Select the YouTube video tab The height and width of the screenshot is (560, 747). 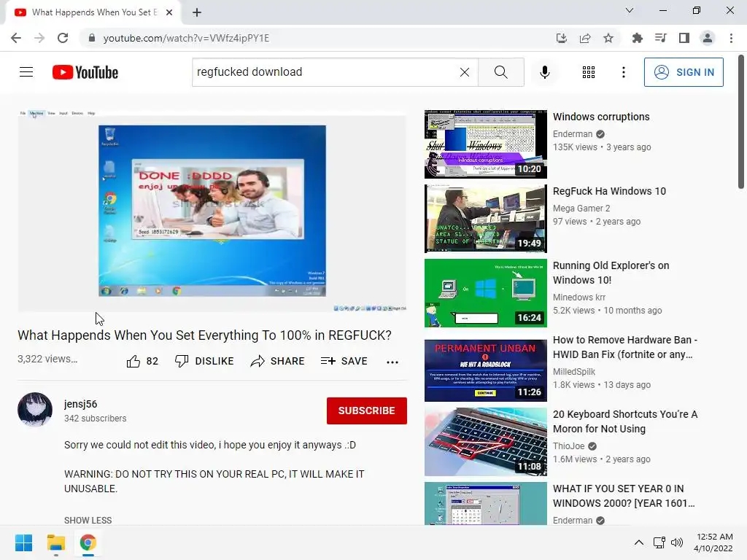pos(93,12)
